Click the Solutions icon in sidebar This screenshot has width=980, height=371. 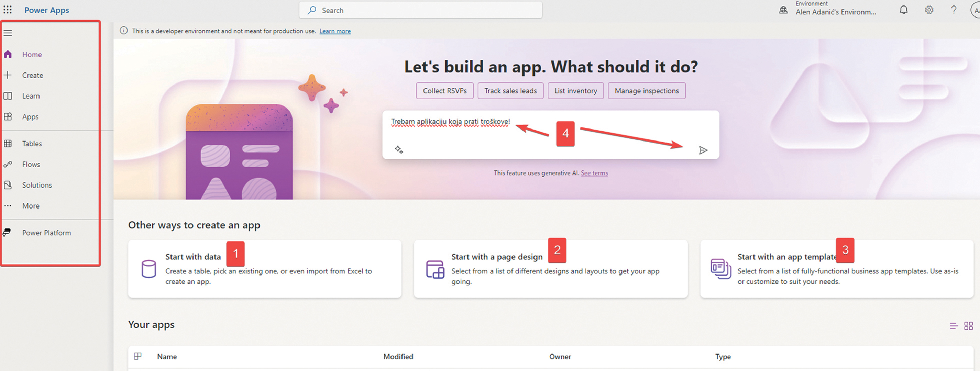coord(8,185)
